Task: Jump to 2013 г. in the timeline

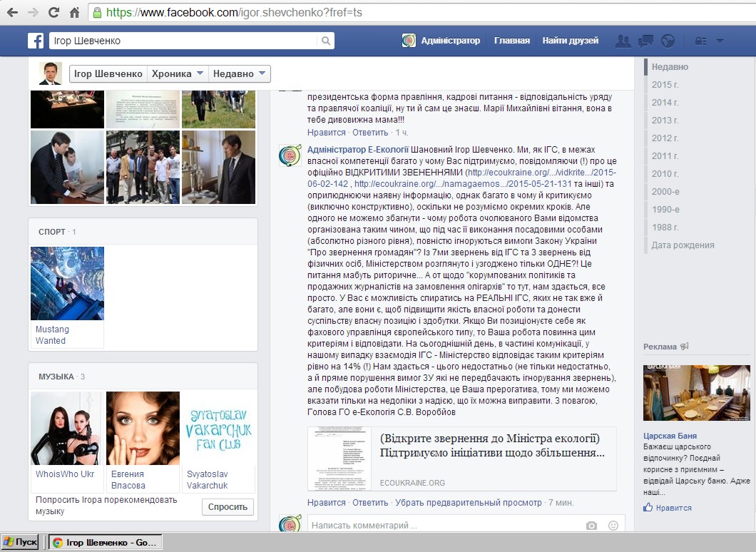Action: (665, 120)
